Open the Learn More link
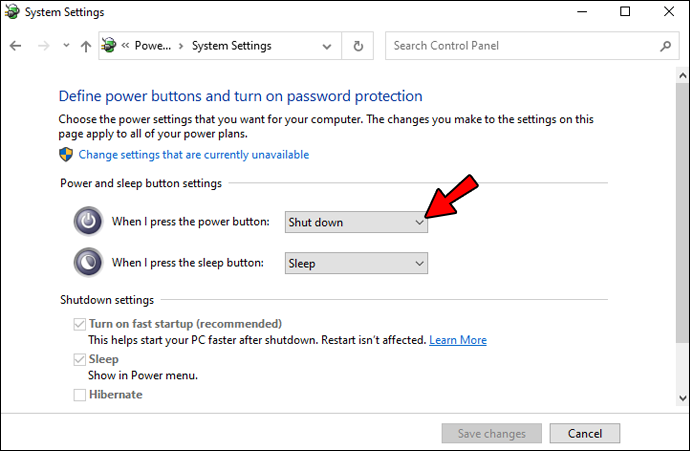 point(458,340)
